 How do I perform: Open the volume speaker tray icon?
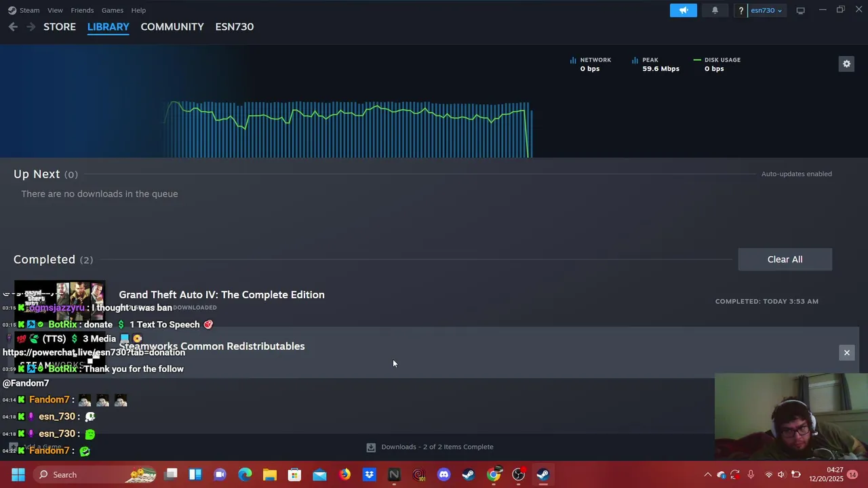point(781,474)
